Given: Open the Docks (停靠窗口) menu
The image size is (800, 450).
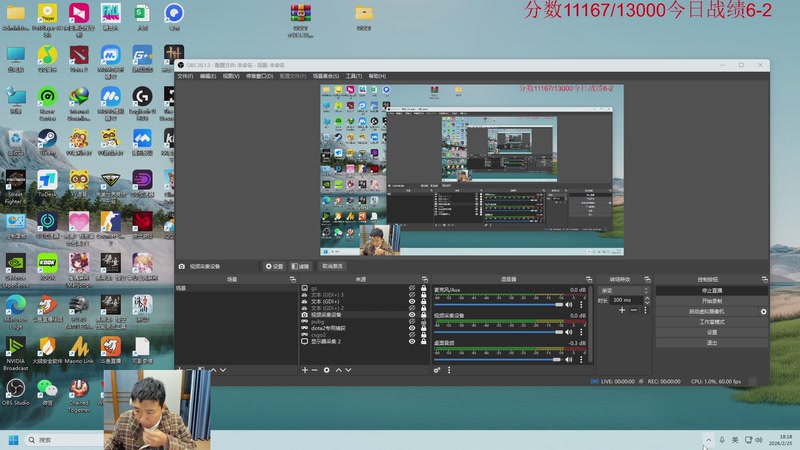Looking at the screenshot, I should (x=260, y=76).
